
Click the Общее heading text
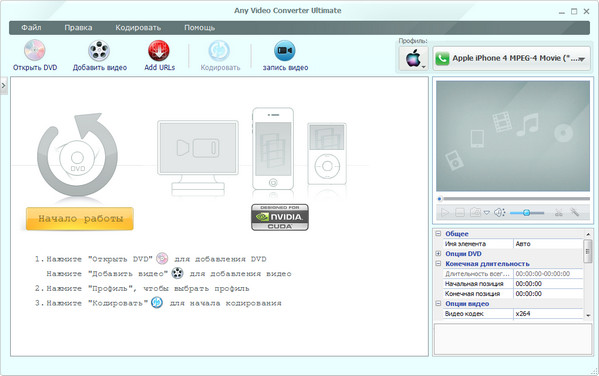[457, 234]
